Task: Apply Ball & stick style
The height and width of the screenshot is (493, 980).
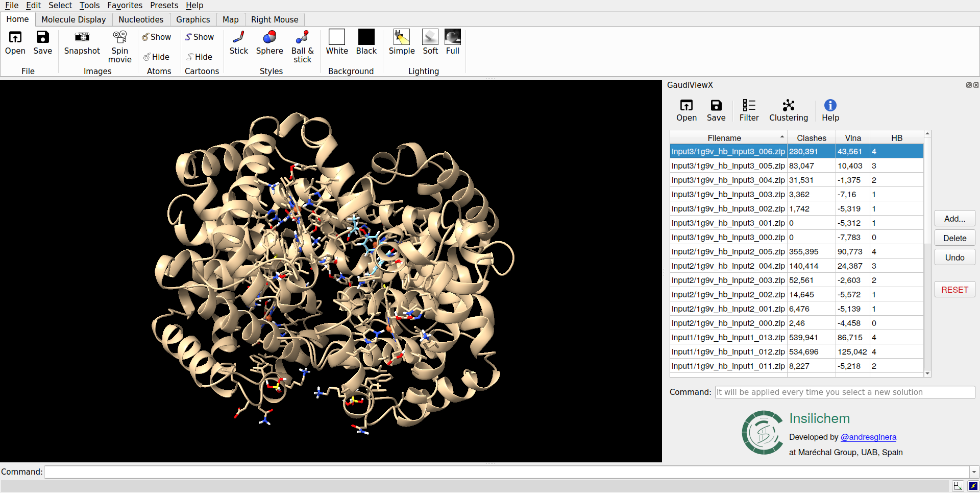Action: click(303, 46)
